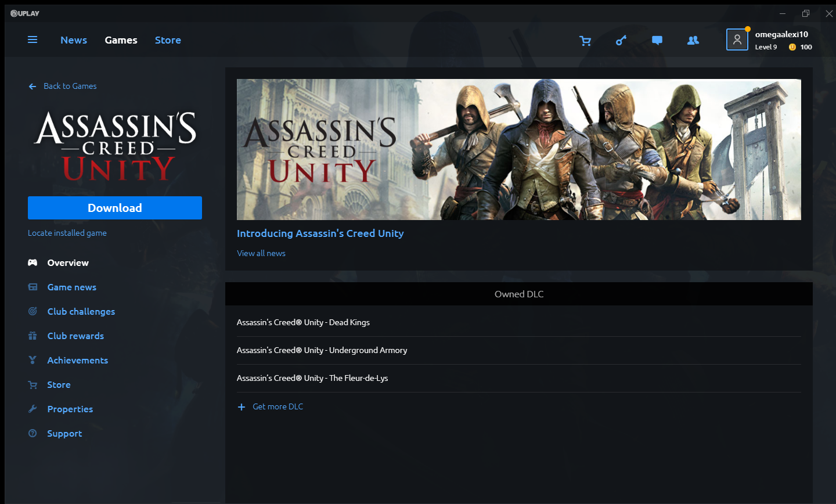Click the Download button
This screenshot has height=504, width=836.
[x=115, y=208]
